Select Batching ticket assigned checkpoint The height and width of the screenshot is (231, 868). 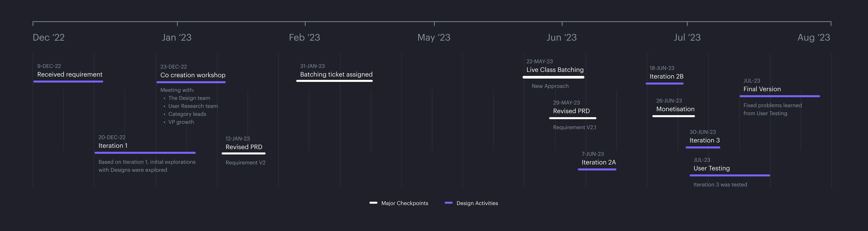coord(336,75)
